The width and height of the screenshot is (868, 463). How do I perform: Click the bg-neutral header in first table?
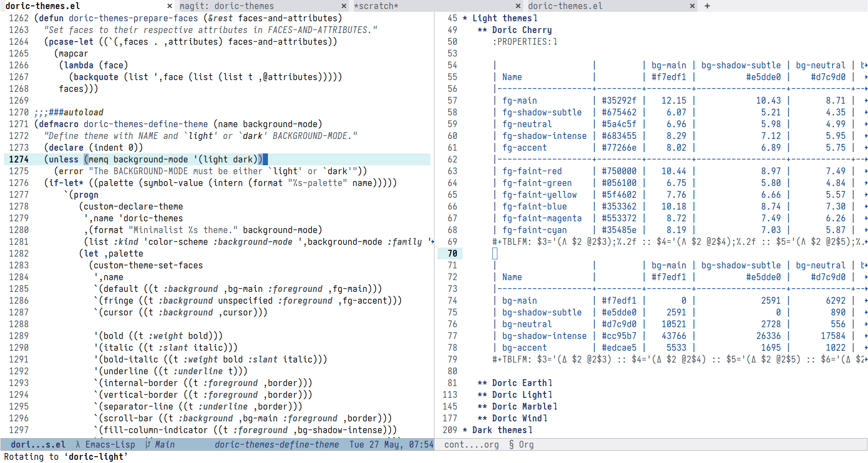point(820,65)
